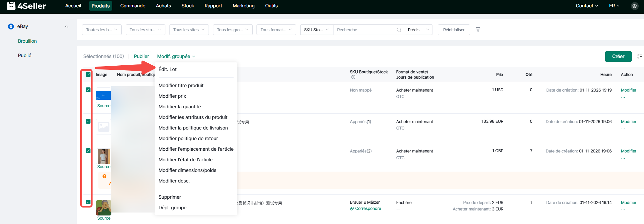The image size is (644, 224).
Task: Expand the Précis match type dropdown
Action: tap(418, 30)
